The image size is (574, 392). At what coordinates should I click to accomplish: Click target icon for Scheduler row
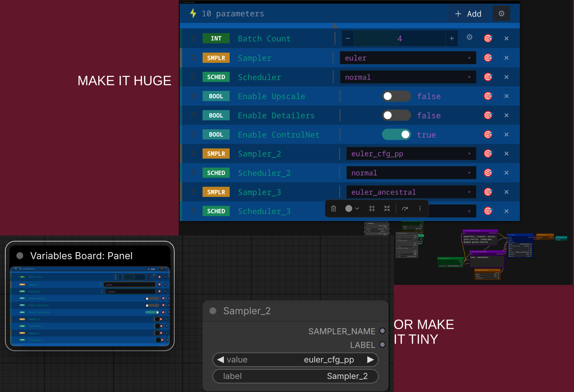tap(488, 77)
